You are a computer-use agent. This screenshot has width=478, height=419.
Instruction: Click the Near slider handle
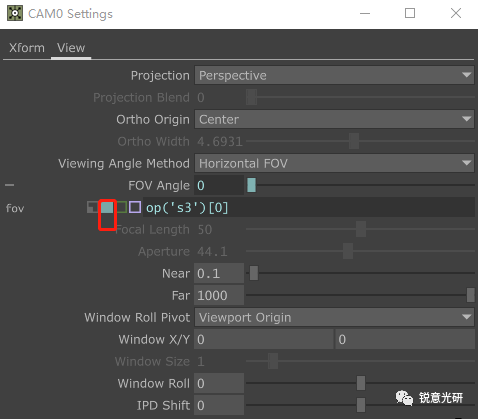tap(254, 273)
